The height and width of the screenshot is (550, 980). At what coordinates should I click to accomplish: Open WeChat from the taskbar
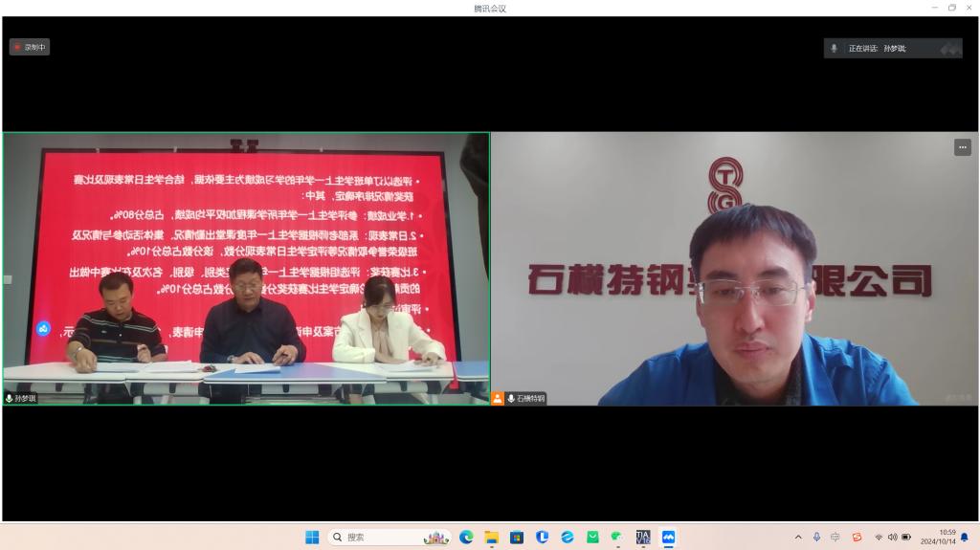[x=617, y=537]
